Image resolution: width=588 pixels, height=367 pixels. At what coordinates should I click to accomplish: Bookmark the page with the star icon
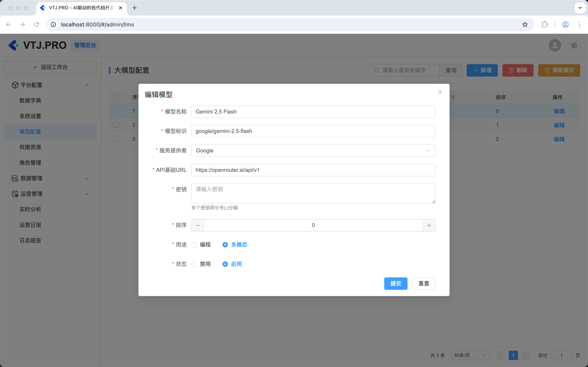pyautogui.click(x=525, y=24)
